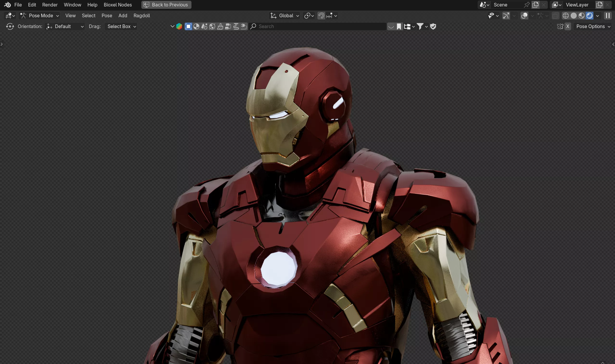
Task: Open the Pose header menu
Action: pyautogui.click(x=107, y=16)
